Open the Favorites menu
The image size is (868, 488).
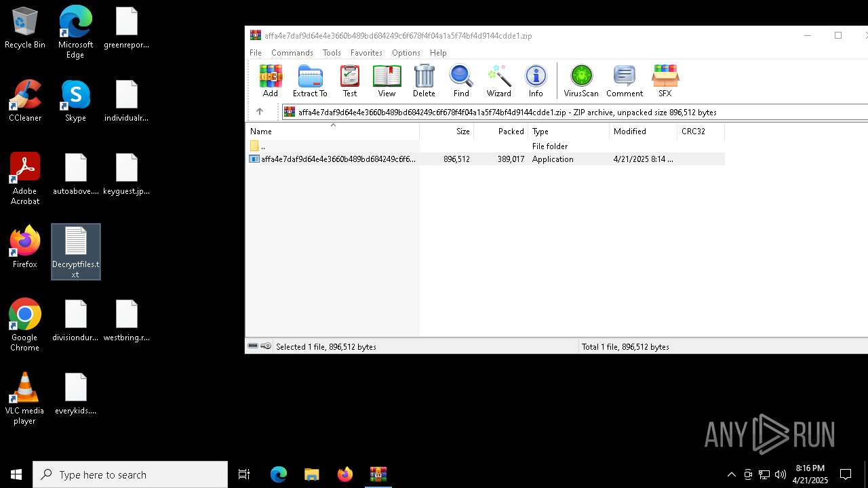click(366, 53)
